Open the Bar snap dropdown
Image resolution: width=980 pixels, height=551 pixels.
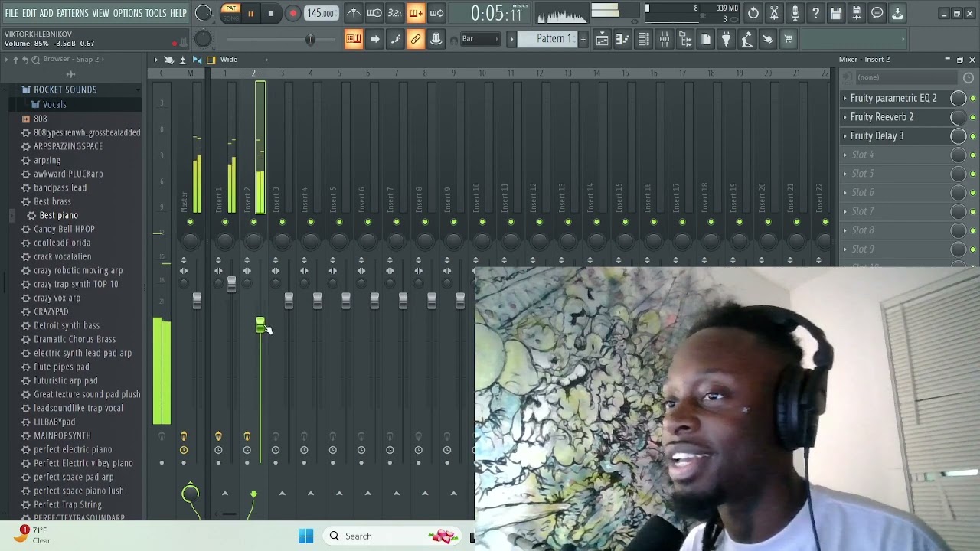(x=479, y=39)
